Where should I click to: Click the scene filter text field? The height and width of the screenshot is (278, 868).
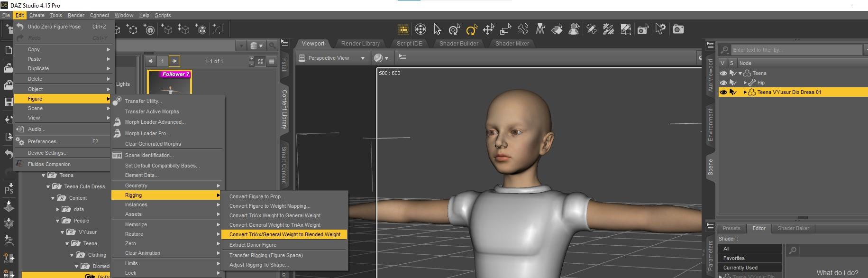(795, 50)
